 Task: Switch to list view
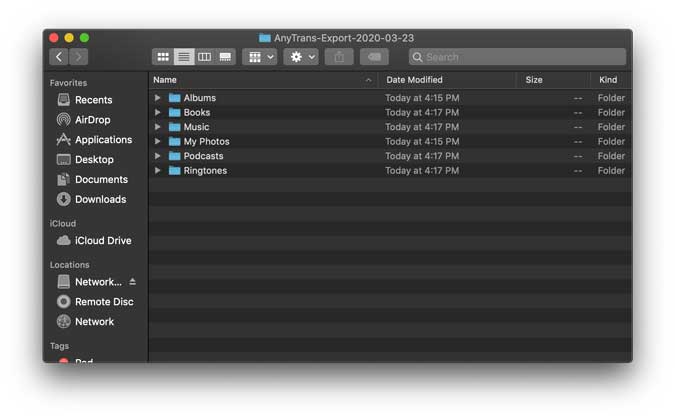coord(184,57)
